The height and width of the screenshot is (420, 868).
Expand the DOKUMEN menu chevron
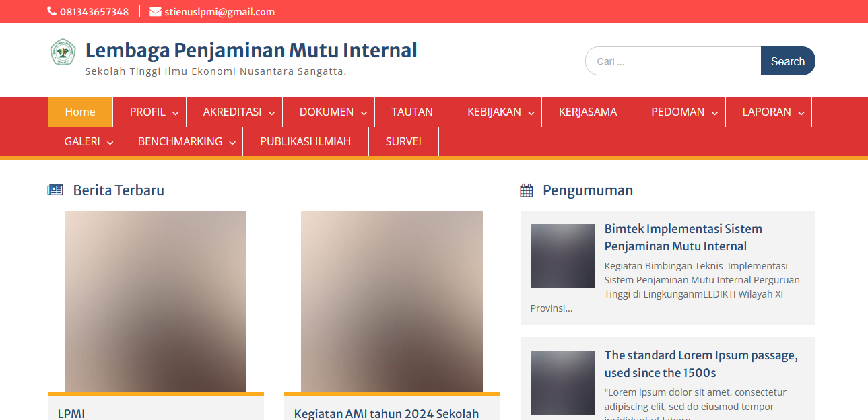[364, 112]
